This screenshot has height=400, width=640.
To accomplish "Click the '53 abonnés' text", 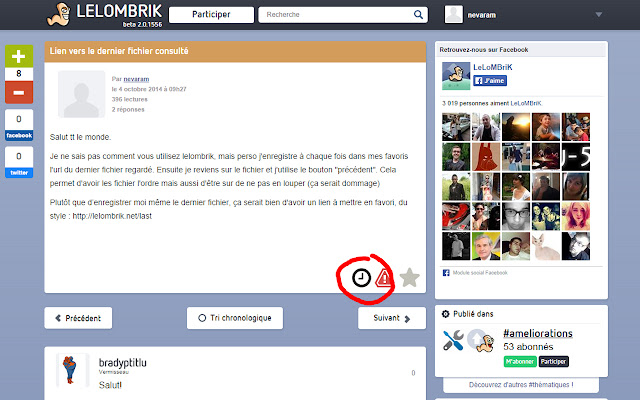I will point(528,347).
